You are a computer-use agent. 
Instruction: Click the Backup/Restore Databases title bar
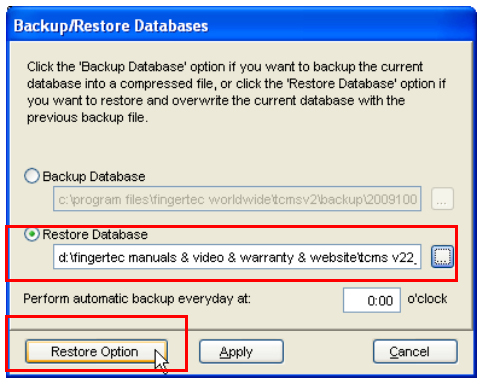tap(241, 25)
